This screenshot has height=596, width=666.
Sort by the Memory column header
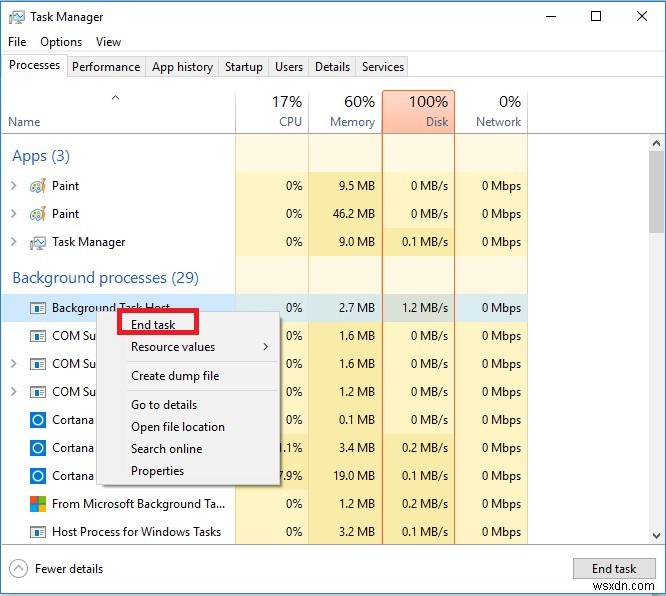(x=345, y=112)
